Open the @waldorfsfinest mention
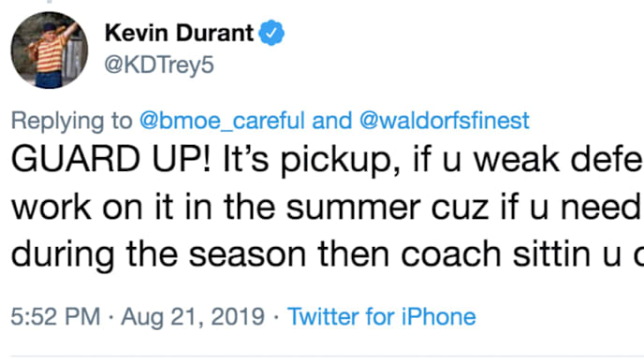644x362 pixels. pyautogui.click(x=445, y=121)
